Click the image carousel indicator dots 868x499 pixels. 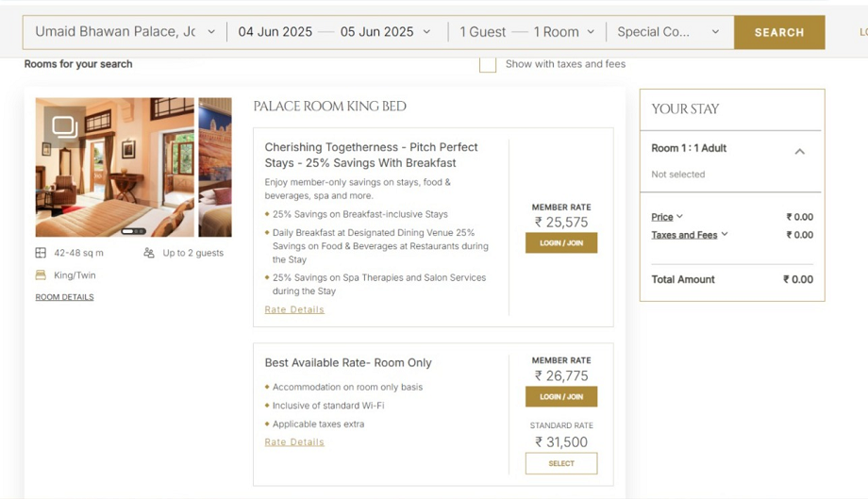(133, 231)
